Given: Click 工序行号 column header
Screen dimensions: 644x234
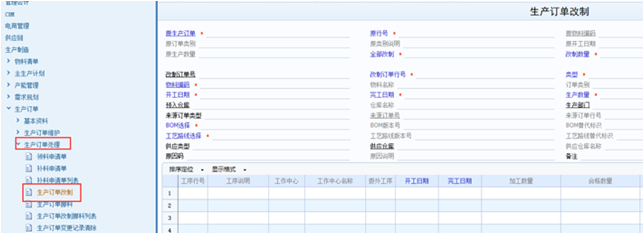Looking at the screenshot, I should pos(192,180).
